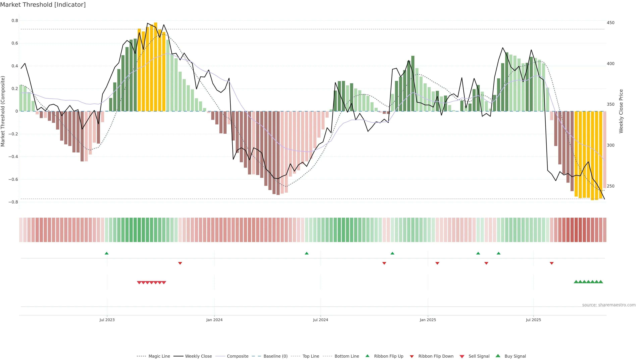Click the Jan 2024 x-axis label
Viewport: 644px width, 362px height.
pos(214,320)
